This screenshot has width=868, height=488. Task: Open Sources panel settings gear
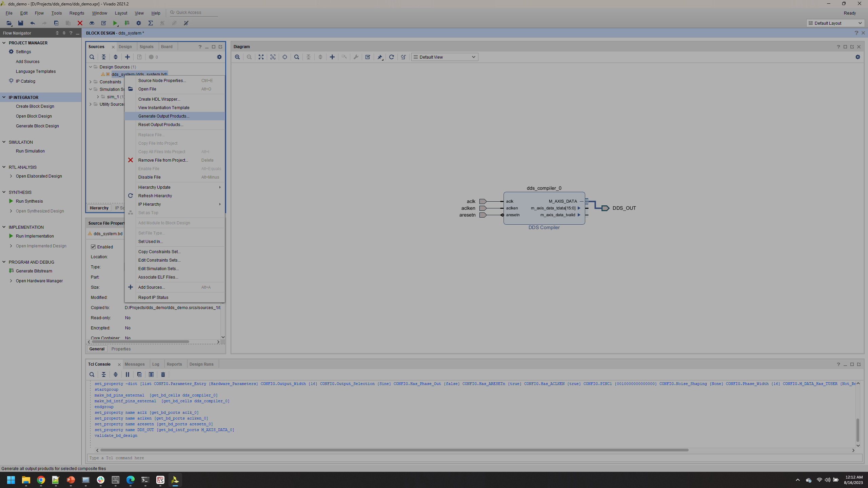(219, 57)
